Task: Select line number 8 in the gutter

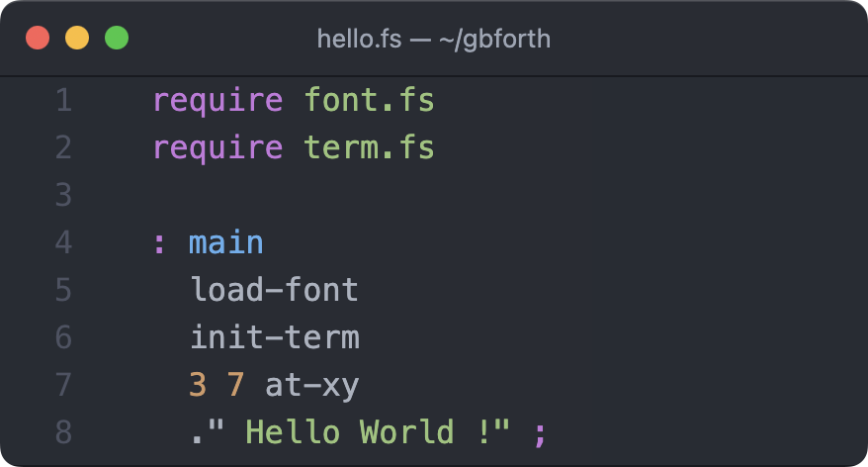Action: [63, 432]
